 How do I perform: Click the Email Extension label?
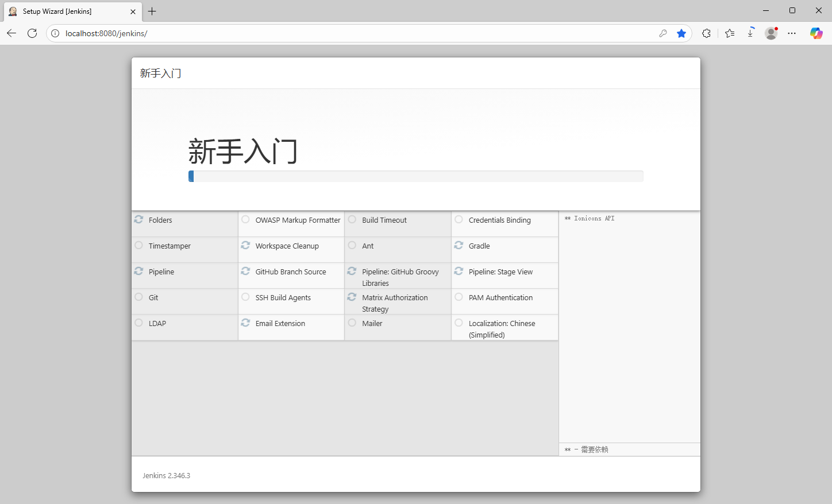(x=280, y=323)
